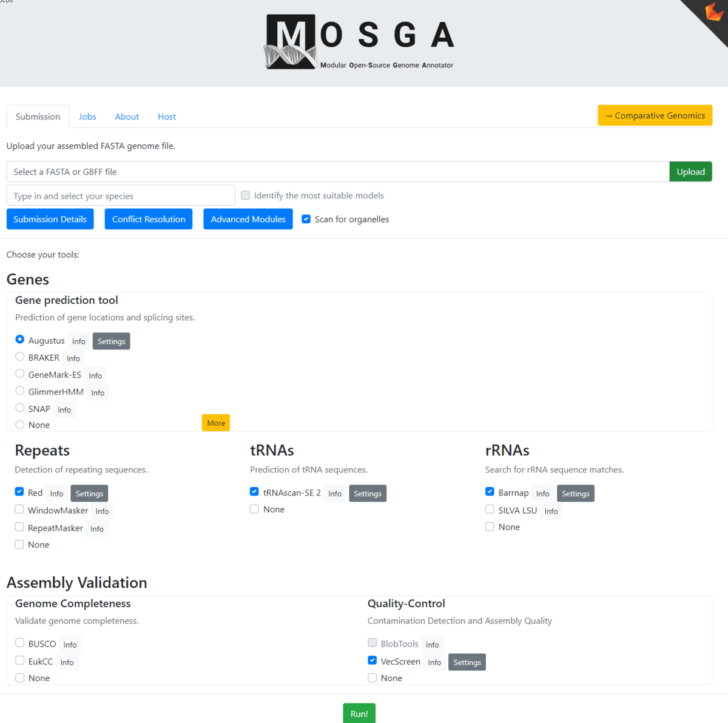Enable Identify the most suitable models
Viewport: 728px width, 723px height.
[x=246, y=195]
